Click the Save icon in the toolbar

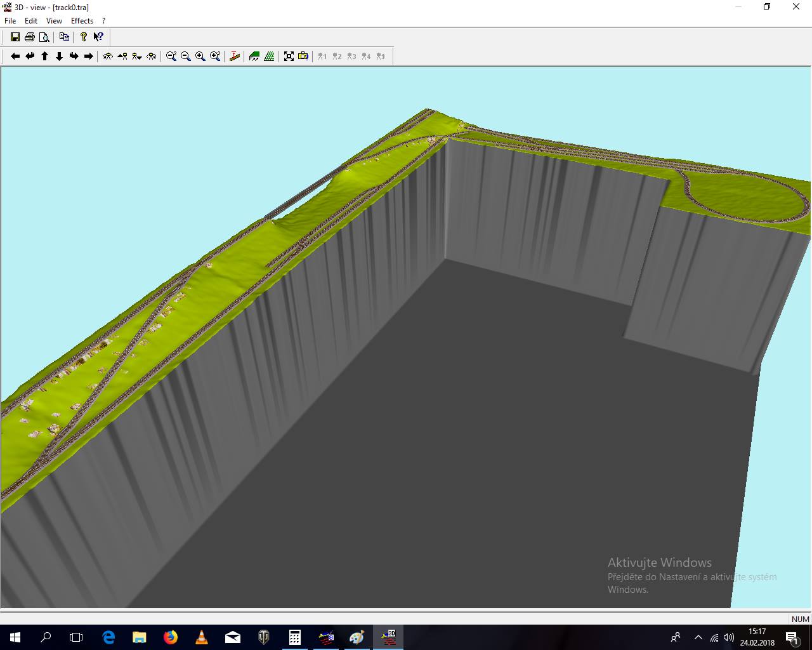point(15,37)
